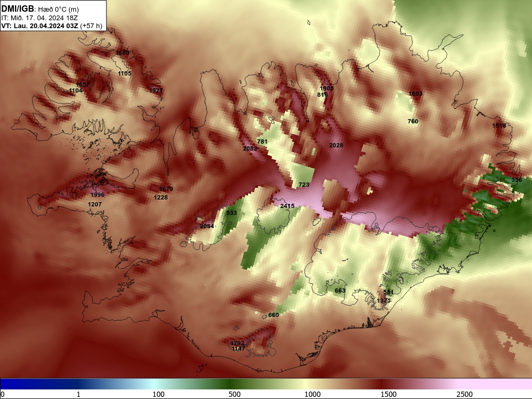Screen dimensions: 532x399
Task: Click the 1996 value label
Action: [97, 195]
